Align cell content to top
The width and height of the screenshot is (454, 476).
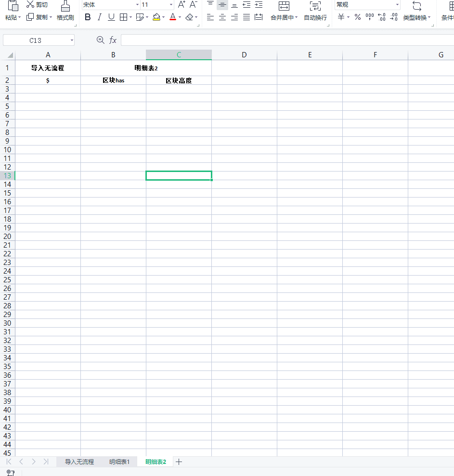pos(210,4)
